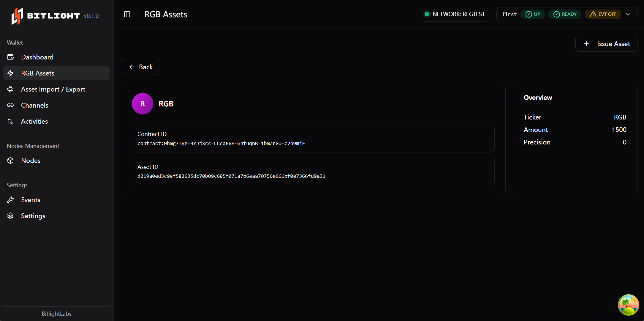Click Asset Import / Export icon
The width and height of the screenshot is (644, 321).
(x=11, y=89)
